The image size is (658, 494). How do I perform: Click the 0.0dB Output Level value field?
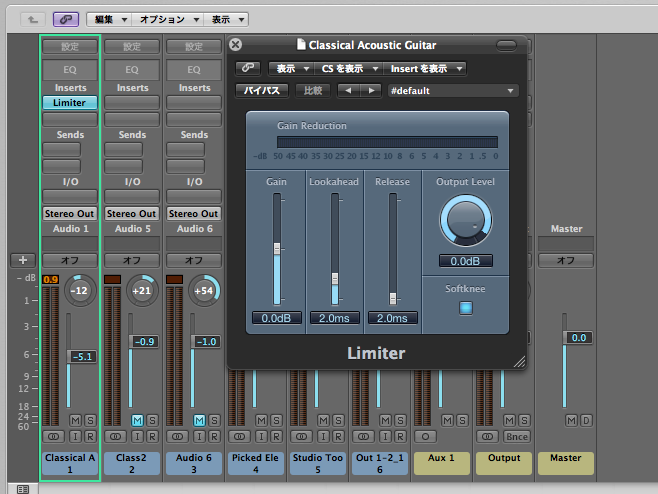tap(465, 261)
